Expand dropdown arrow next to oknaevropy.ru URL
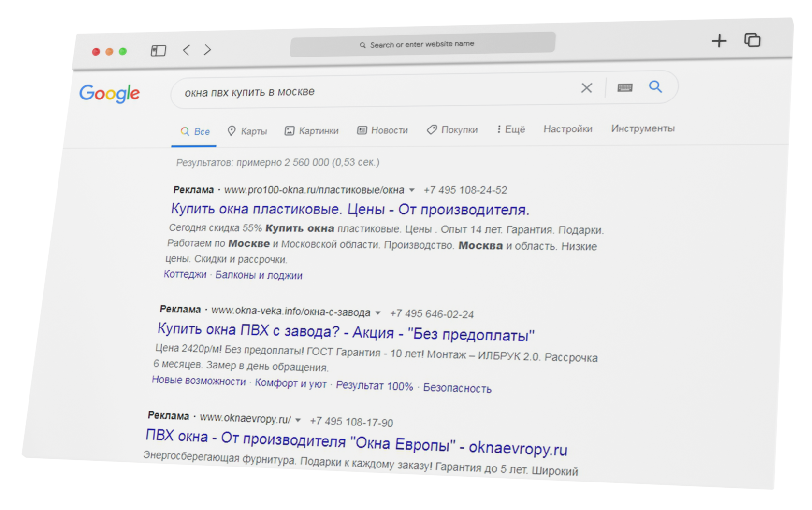The image size is (812, 510). pyautogui.click(x=298, y=420)
